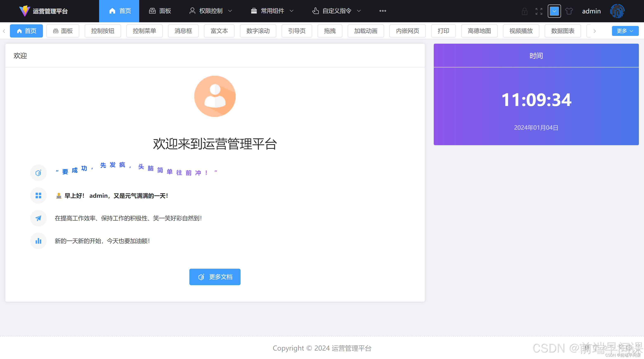Expand the 常用组件 menu

[x=272, y=11]
